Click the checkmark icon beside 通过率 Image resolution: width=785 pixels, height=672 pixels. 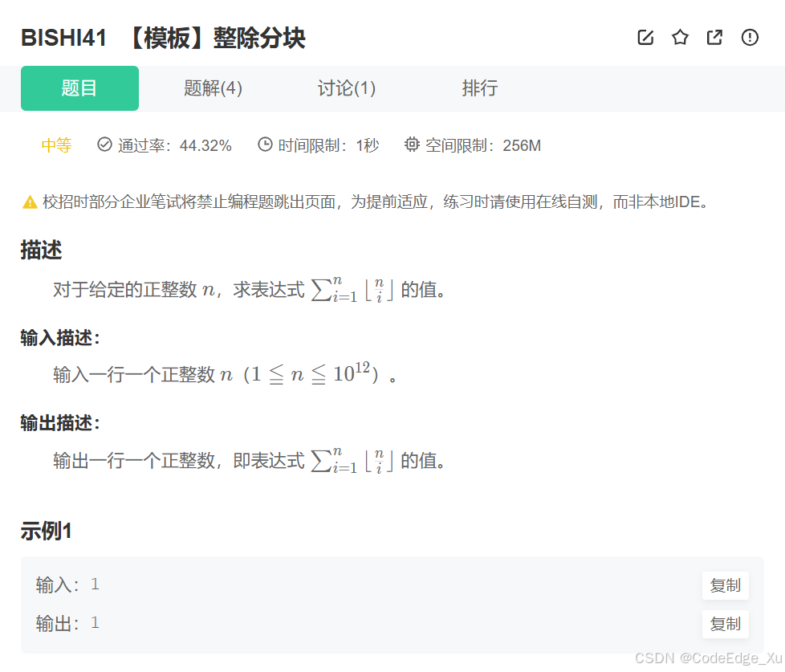(x=104, y=145)
